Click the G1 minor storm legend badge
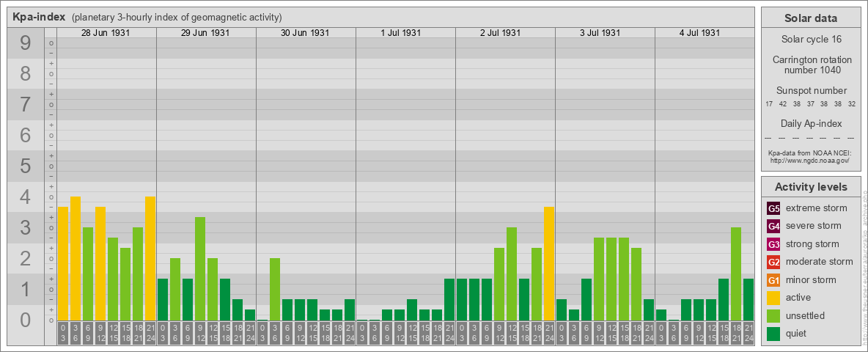Viewport: 868px width, 352px height. pyautogui.click(x=773, y=280)
